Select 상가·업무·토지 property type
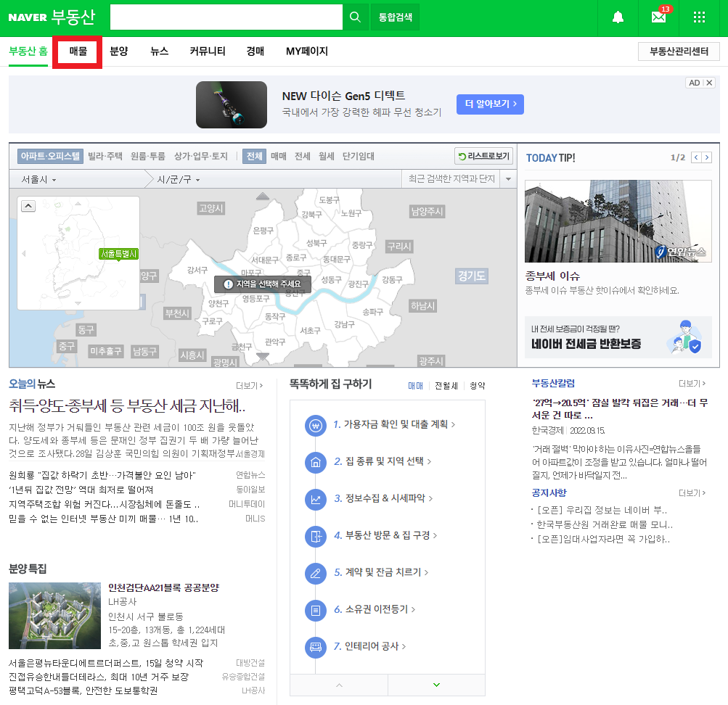728x705 pixels. pos(201,157)
